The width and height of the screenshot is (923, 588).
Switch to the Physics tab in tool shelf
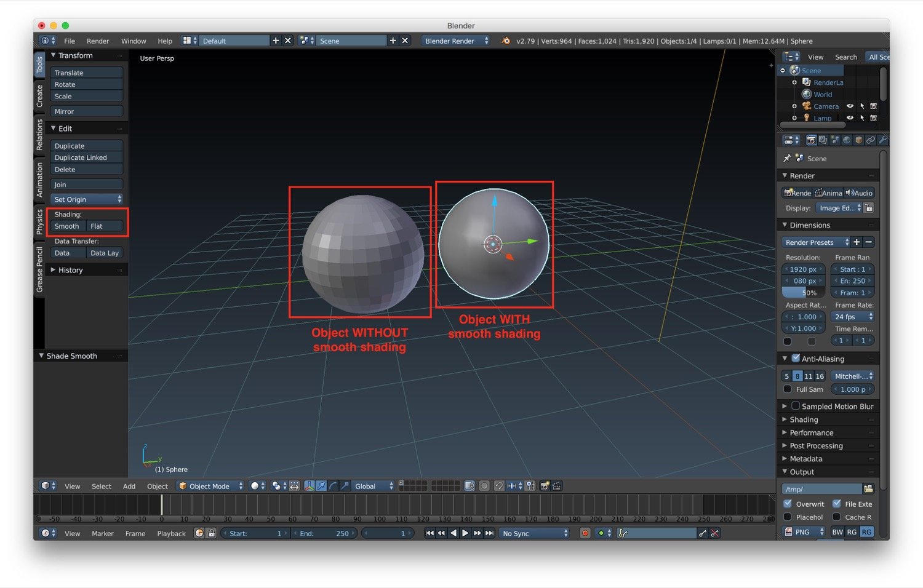coord(39,221)
